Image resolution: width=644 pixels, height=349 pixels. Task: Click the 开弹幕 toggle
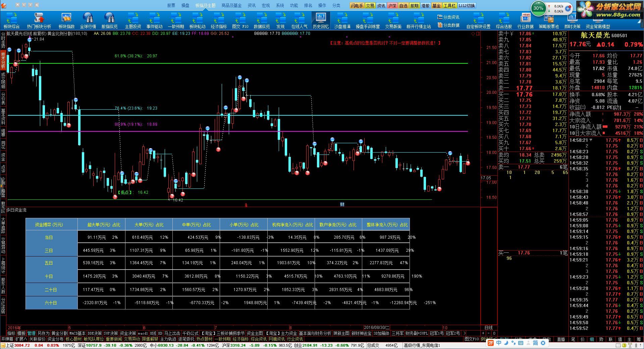7,339
